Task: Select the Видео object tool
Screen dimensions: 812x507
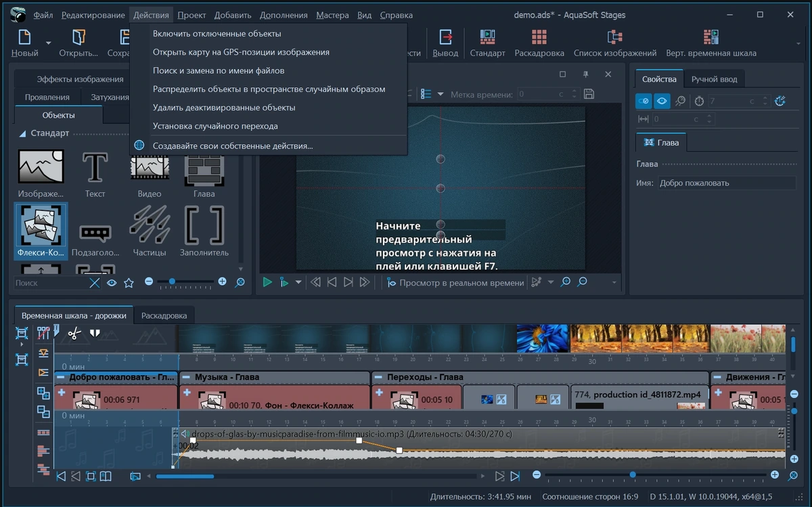Action: (150, 174)
